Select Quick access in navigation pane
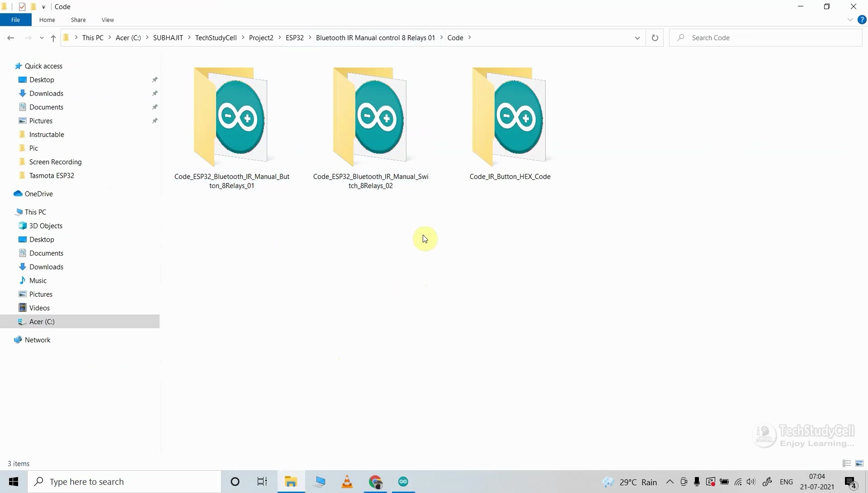This screenshot has height=493, width=868. point(43,66)
